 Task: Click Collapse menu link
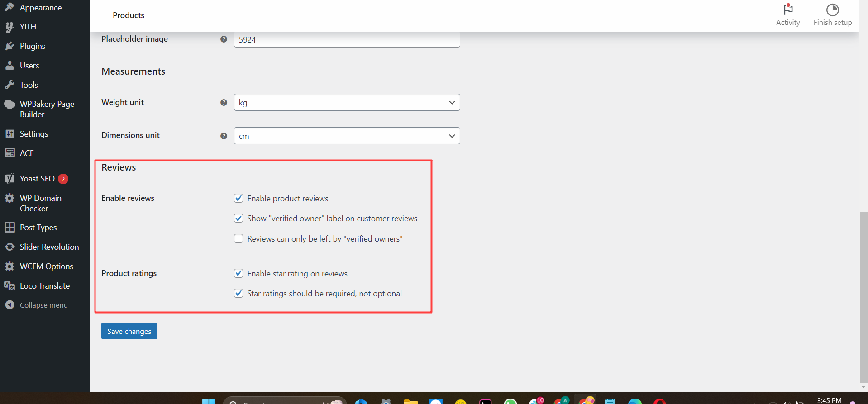[x=44, y=305]
